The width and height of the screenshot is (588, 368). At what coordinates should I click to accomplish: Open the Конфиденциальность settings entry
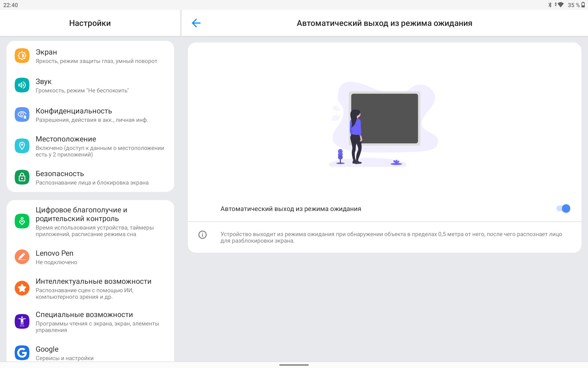click(x=74, y=111)
